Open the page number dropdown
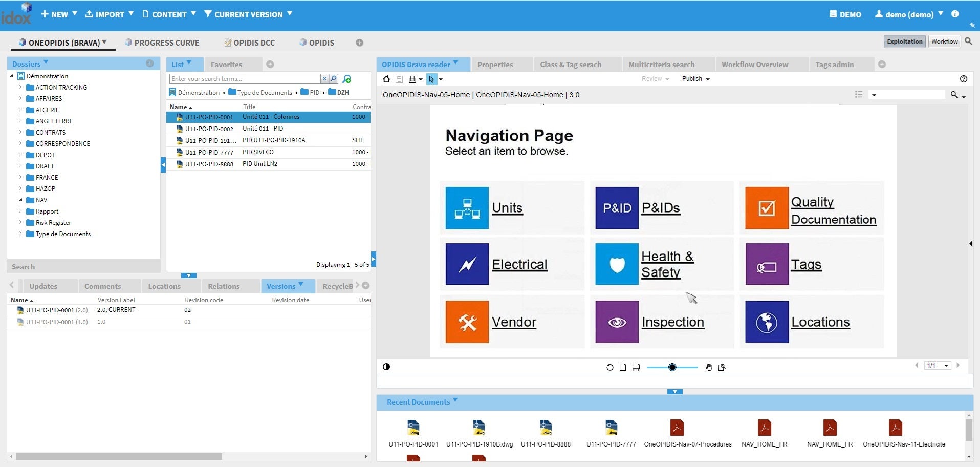 [x=946, y=366]
